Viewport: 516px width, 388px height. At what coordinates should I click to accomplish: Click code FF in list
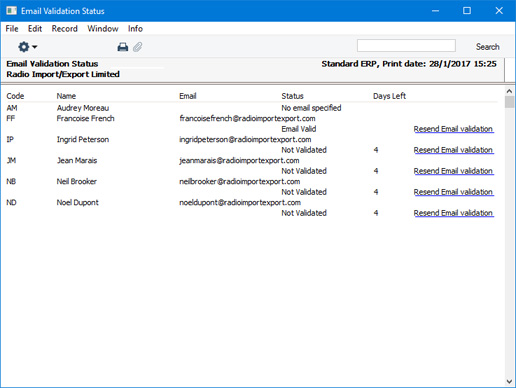click(11, 118)
